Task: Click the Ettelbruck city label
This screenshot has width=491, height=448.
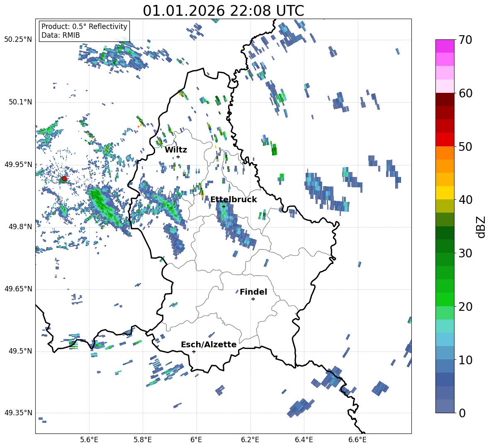Action: pos(233,200)
